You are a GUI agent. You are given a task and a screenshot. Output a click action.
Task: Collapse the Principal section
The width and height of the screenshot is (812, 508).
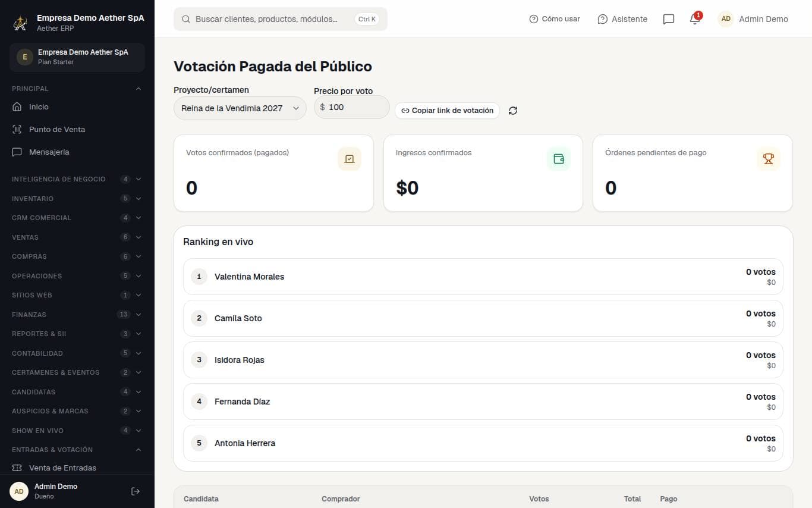[77, 89]
